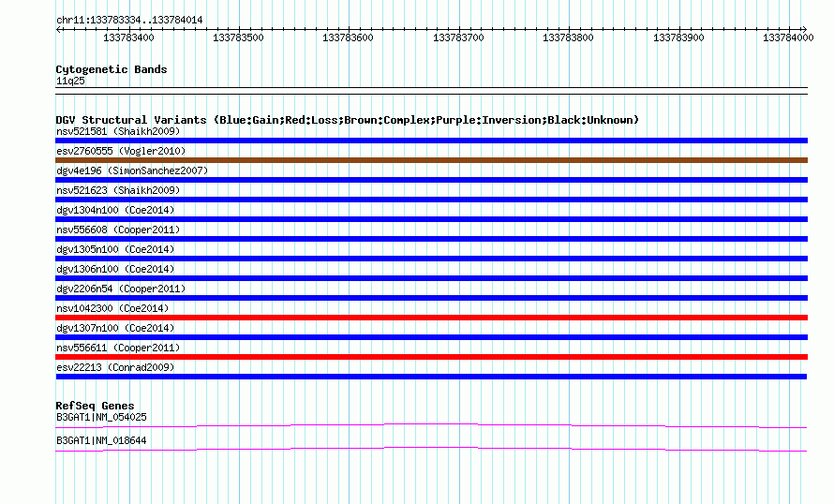Click ruler position 133783500
Screen dimensions: 834x504
pyautogui.click(x=238, y=37)
